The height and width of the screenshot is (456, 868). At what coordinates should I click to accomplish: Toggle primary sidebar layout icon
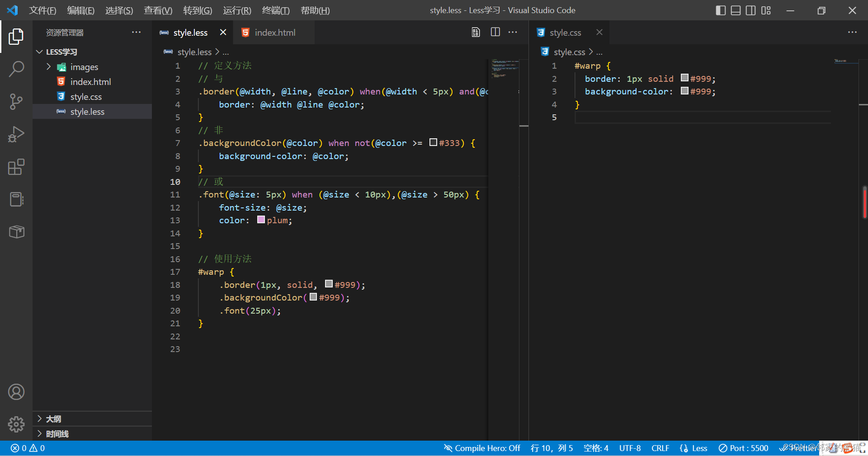(721, 10)
